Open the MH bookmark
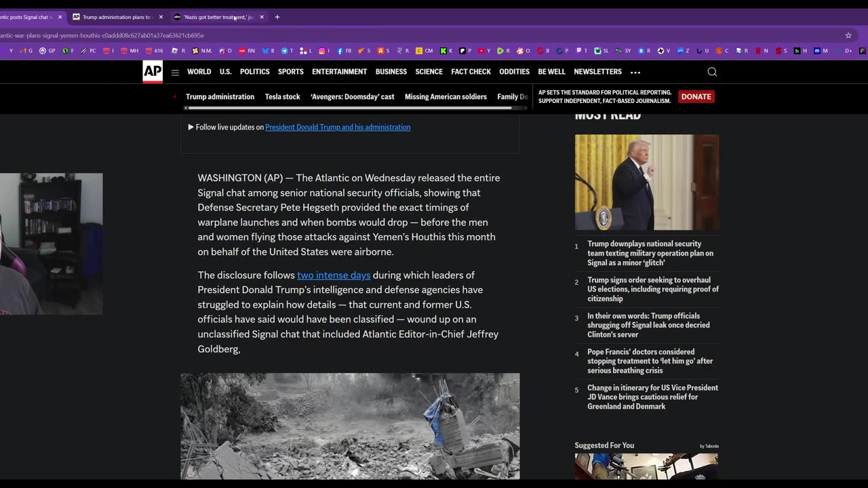The width and height of the screenshot is (868, 488). (130, 51)
